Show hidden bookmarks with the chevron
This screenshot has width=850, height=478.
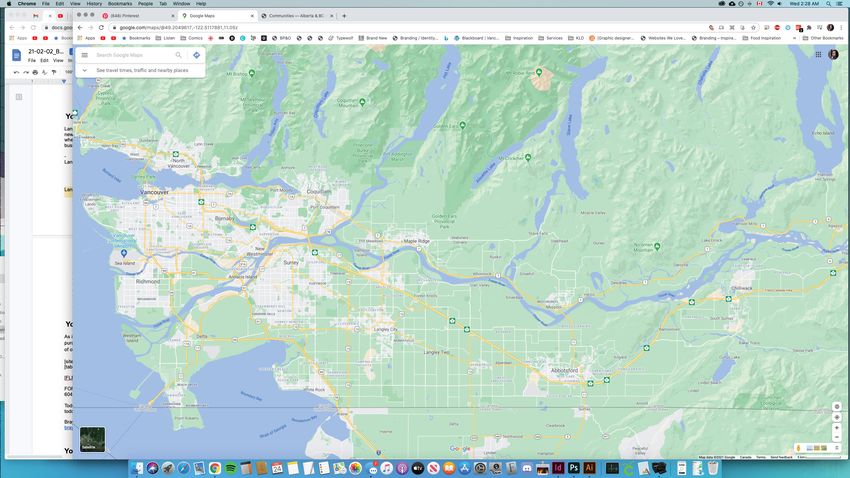794,38
